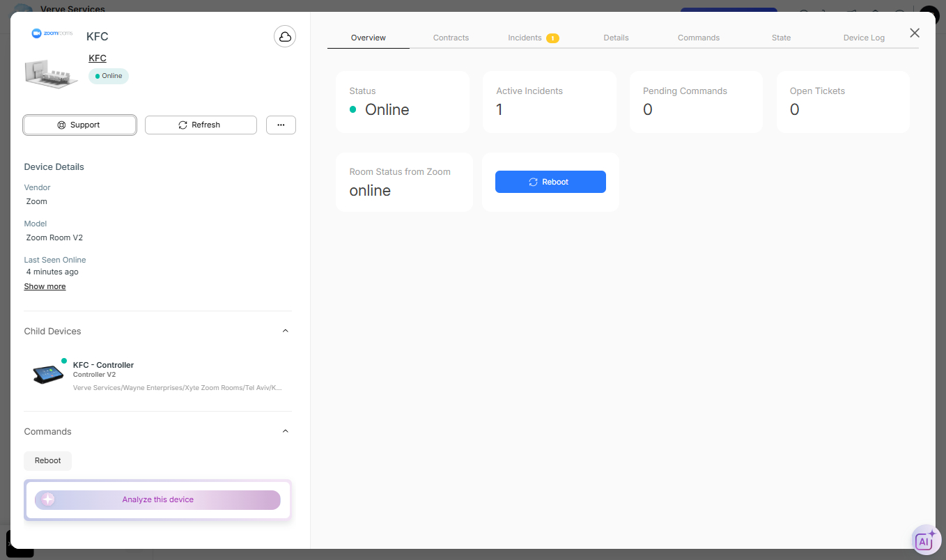The image size is (946, 560).
Task: View the State tab
Action: click(x=781, y=38)
